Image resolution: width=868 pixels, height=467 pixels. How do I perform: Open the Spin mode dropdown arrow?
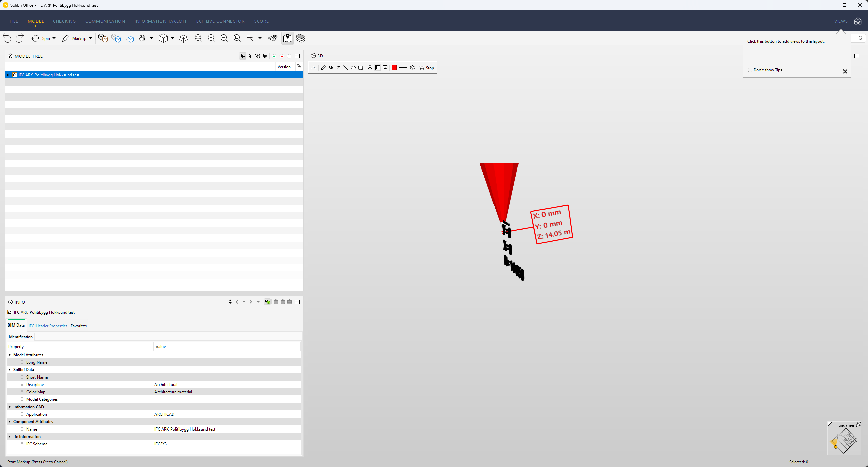[x=54, y=38]
